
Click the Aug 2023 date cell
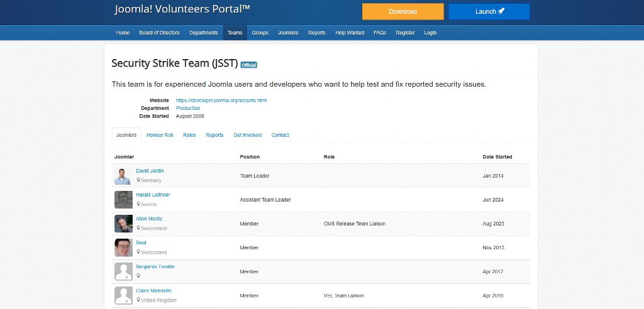493,224
